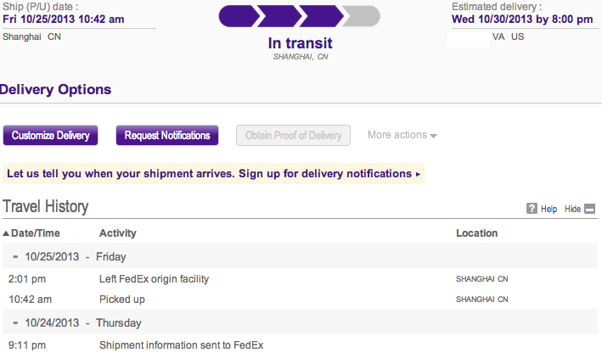The image size is (602, 364).
Task: Collapse the 10/24/2013 Thursday group
Action: (x=15, y=322)
